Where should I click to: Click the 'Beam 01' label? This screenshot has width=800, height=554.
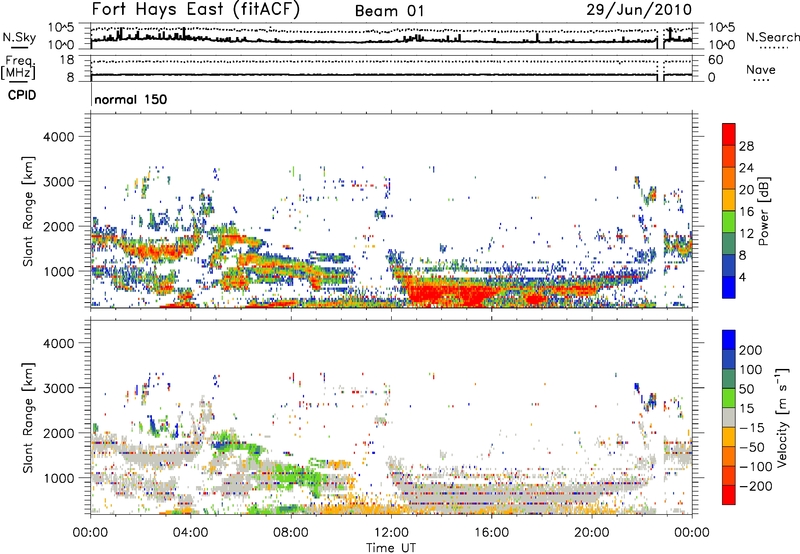pos(390,11)
